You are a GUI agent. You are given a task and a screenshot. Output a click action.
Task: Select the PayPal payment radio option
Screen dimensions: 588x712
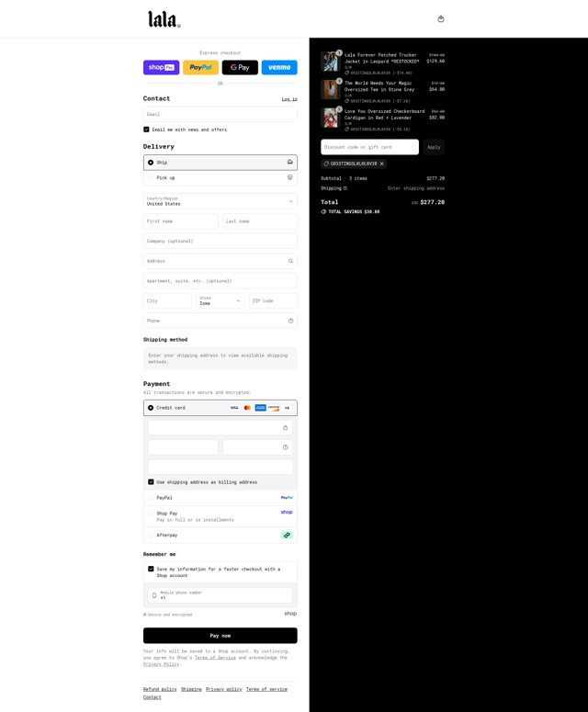click(151, 498)
